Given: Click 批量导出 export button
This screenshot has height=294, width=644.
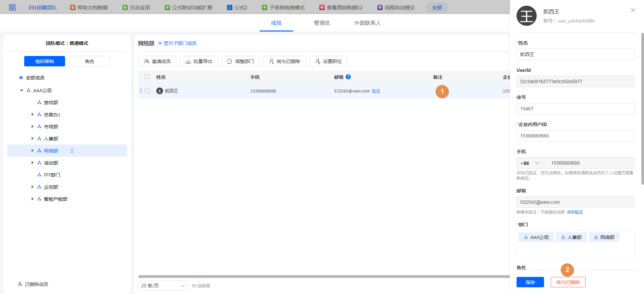Looking at the screenshot, I should 199,61.
